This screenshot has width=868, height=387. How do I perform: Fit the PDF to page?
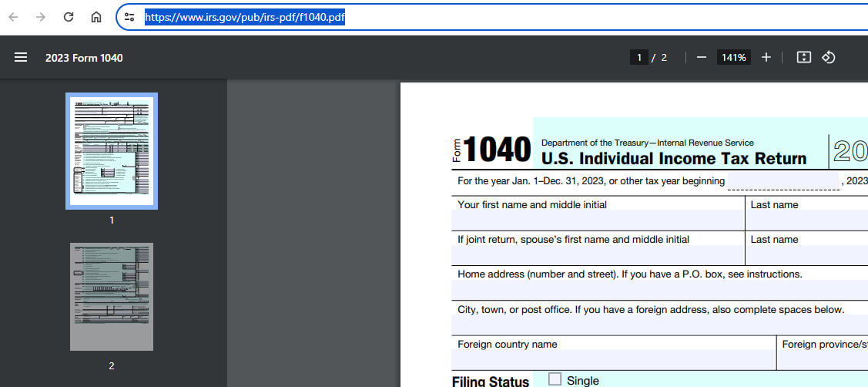click(x=804, y=58)
